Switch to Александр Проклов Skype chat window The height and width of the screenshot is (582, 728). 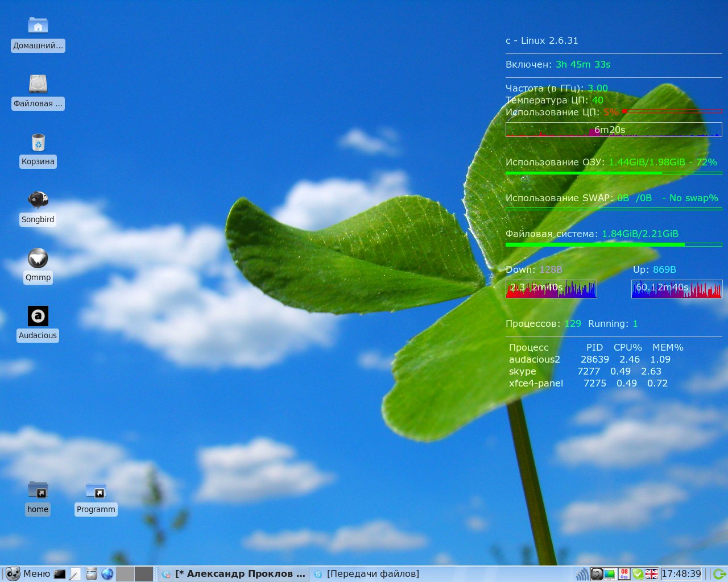(x=234, y=574)
